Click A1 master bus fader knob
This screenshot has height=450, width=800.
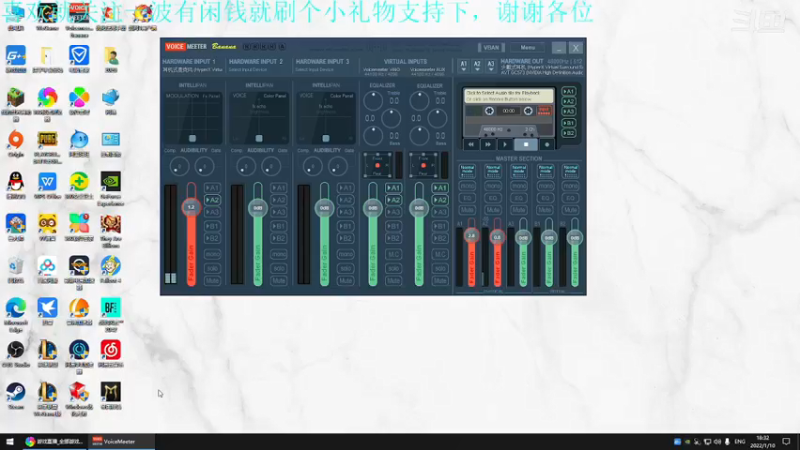click(x=471, y=236)
